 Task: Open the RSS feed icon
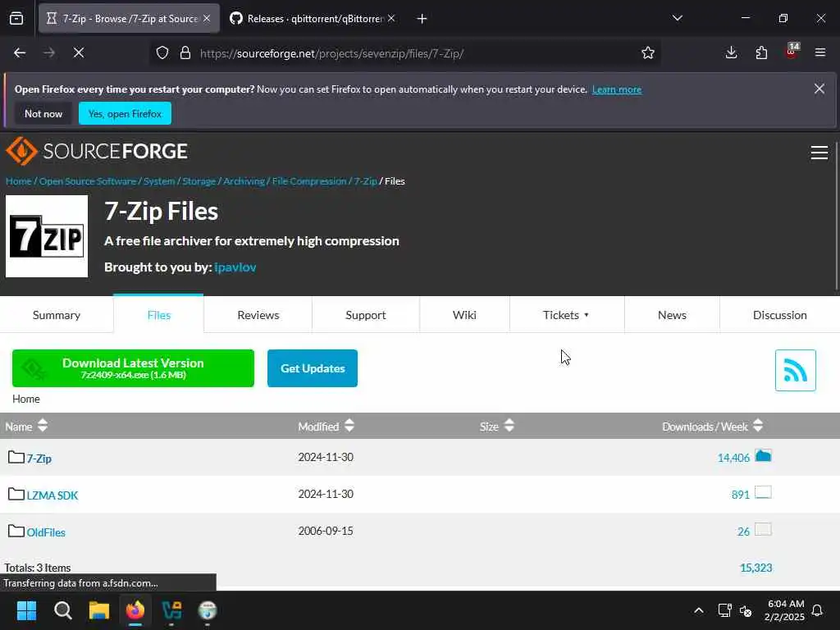pyautogui.click(x=796, y=370)
